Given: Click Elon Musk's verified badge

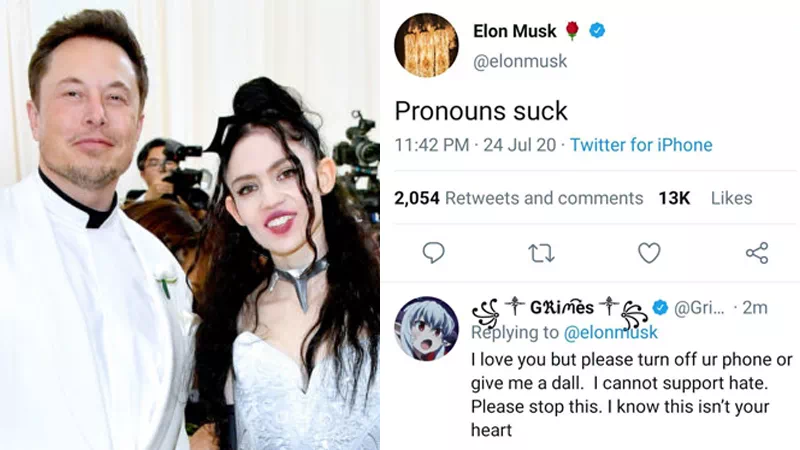Looking at the screenshot, I should click(597, 31).
